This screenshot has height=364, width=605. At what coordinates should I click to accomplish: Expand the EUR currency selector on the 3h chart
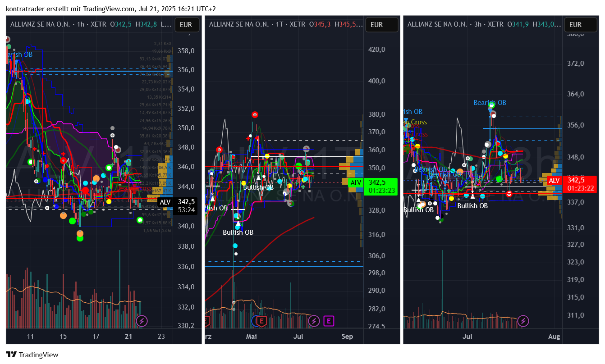(575, 25)
